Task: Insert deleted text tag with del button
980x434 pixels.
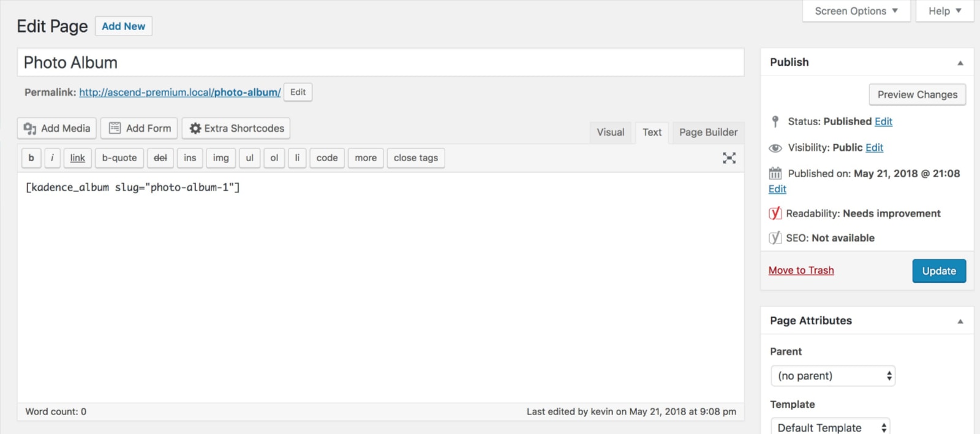Action: point(160,158)
